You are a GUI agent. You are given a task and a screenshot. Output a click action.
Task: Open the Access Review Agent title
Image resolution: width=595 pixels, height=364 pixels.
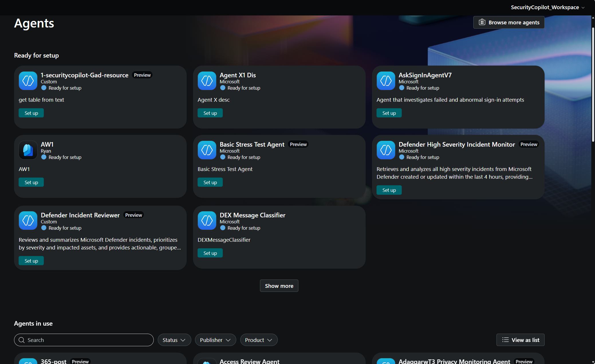249,361
